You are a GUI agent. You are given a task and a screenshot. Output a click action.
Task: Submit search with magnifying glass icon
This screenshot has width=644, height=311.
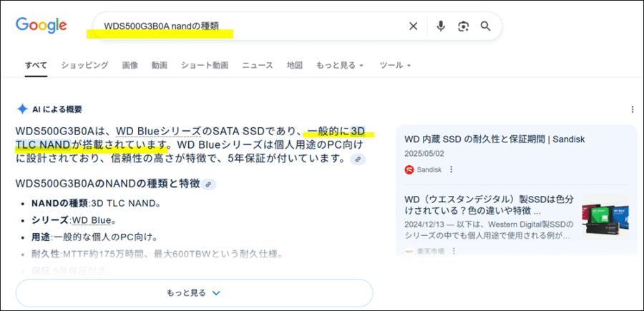[485, 26]
